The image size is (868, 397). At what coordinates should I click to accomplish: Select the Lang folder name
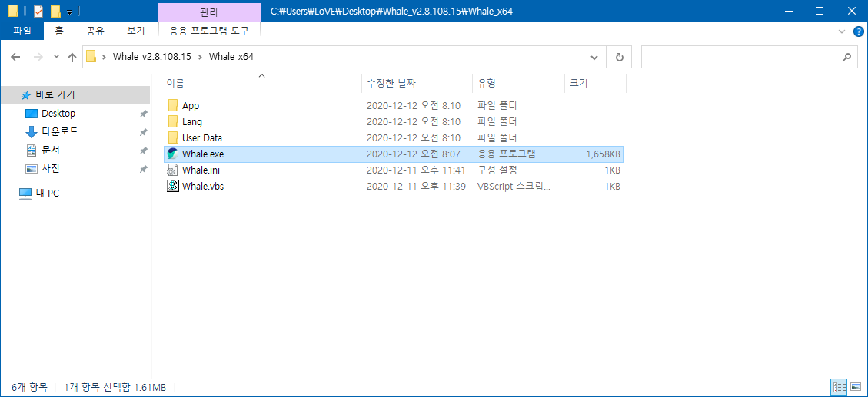pos(192,121)
